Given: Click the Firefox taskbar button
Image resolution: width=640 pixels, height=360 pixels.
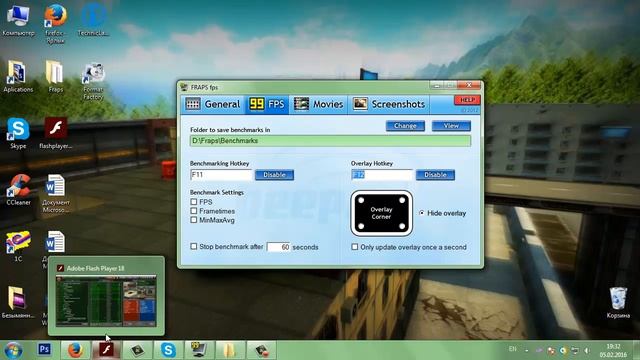Looking at the screenshot, I should [76, 350].
